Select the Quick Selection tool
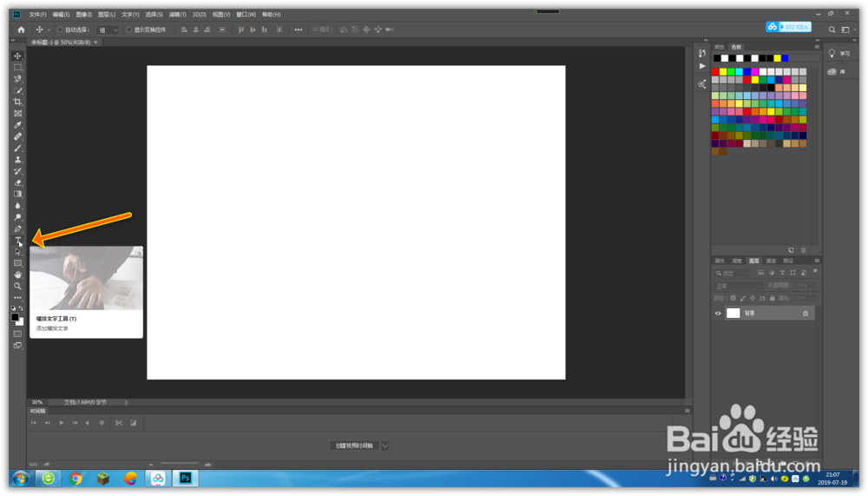Image resolution: width=868 pixels, height=496 pixels. pos(17,90)
